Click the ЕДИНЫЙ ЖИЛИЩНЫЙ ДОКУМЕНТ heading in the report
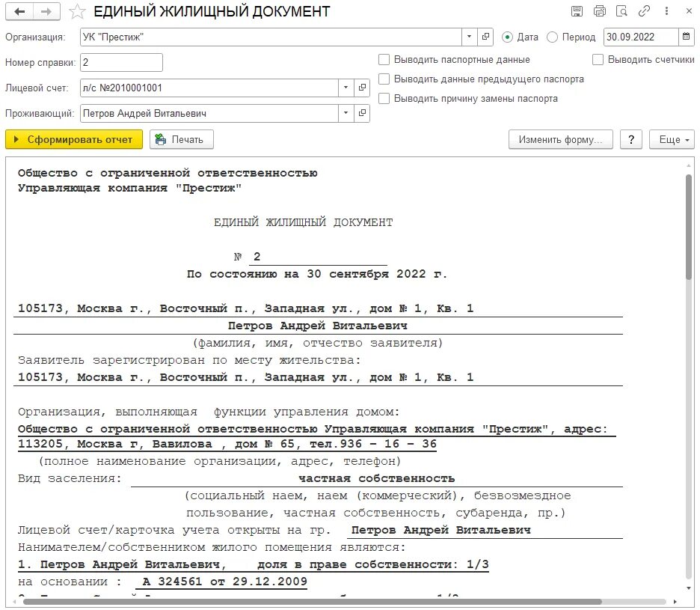Viewport: 700px width, 610px height. pos(303,222)
